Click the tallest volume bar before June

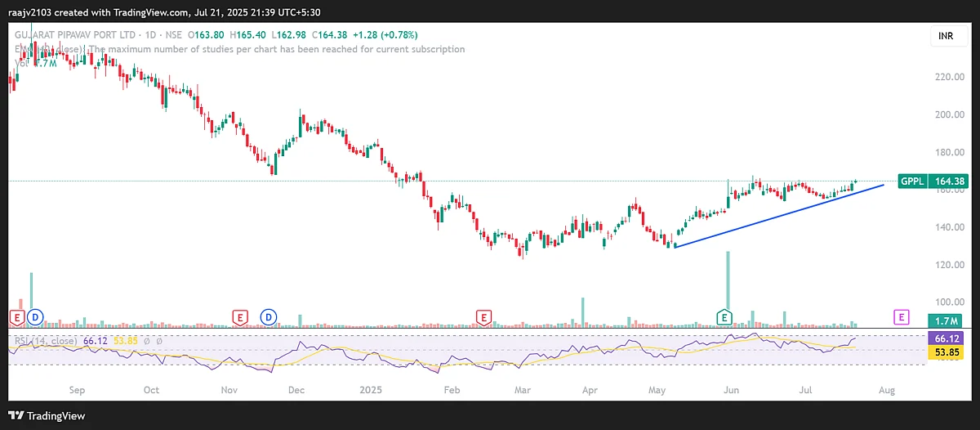[x=728, y=289]
